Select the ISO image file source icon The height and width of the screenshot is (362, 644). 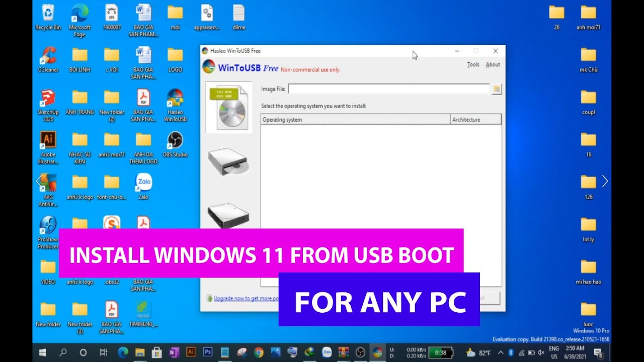click(x=228, y=107)
